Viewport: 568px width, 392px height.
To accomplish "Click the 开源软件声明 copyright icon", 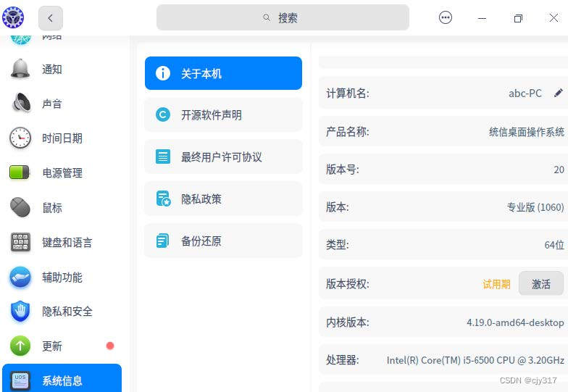I will (x=163, y=114).
